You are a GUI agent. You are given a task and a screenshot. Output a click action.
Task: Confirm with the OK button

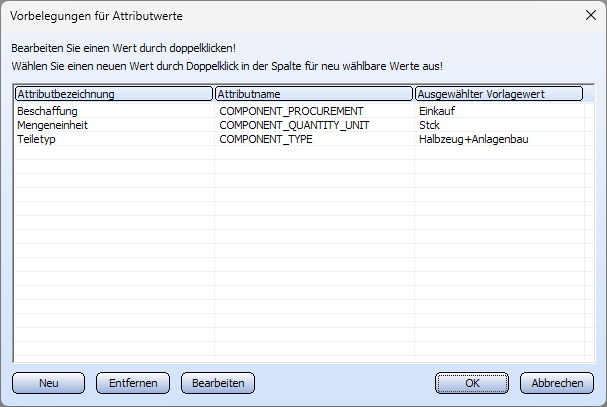tap(472, 383)
